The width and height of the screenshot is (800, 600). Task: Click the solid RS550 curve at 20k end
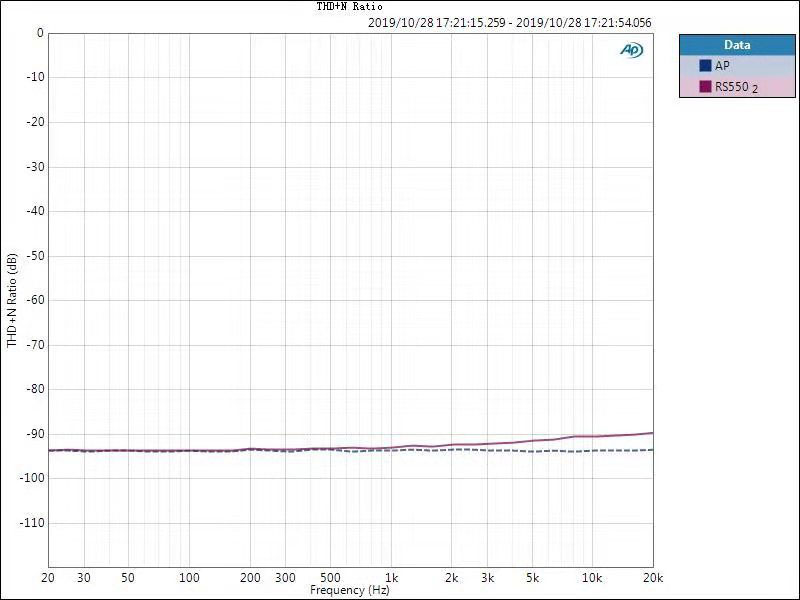(x=650, y=433)
